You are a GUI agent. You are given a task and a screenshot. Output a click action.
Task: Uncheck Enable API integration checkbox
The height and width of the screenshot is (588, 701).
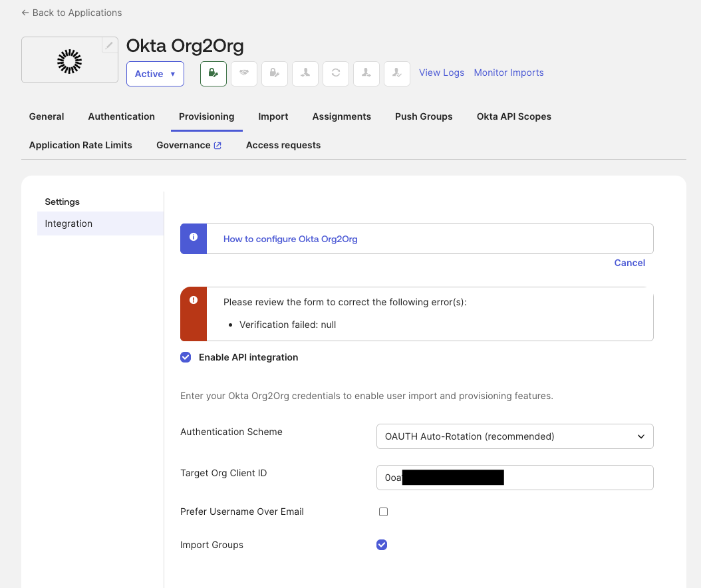[x=186, y=357]
